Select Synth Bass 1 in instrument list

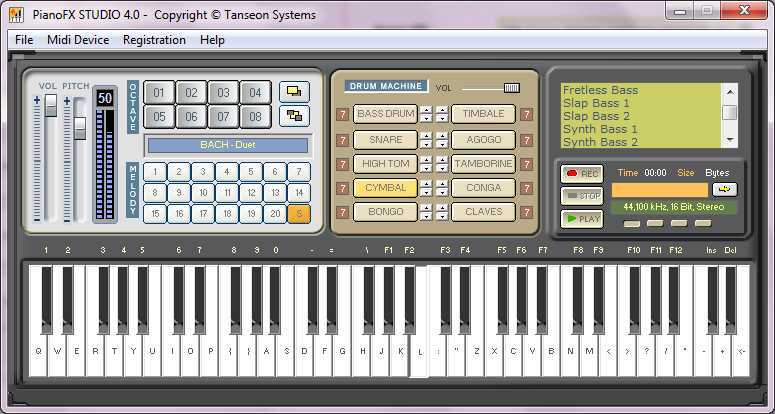(600, 129)
